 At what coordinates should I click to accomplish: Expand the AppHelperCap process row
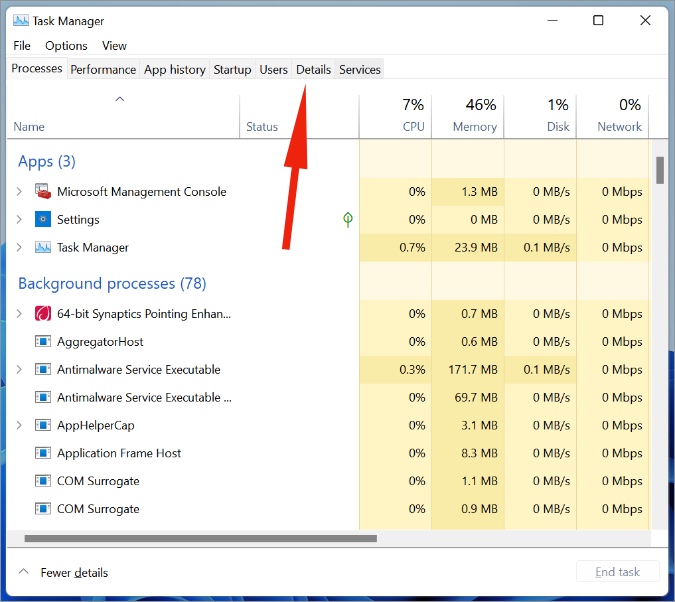click(x=19, y=425)
